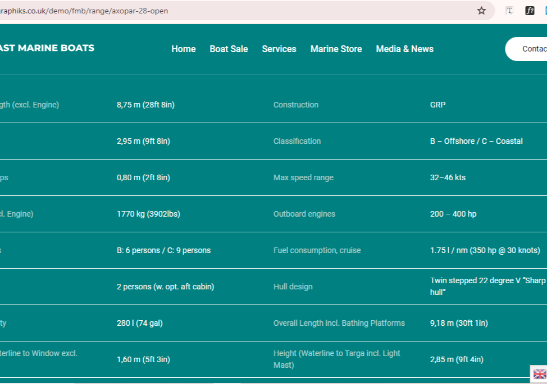
Task: Select Overall Length incl. Bathing Platforms label
Action: coord(339,323)
